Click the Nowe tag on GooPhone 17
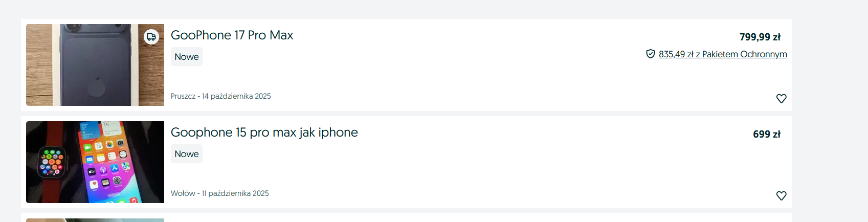This screenshot has width=868, height=222. pos(187,57)
